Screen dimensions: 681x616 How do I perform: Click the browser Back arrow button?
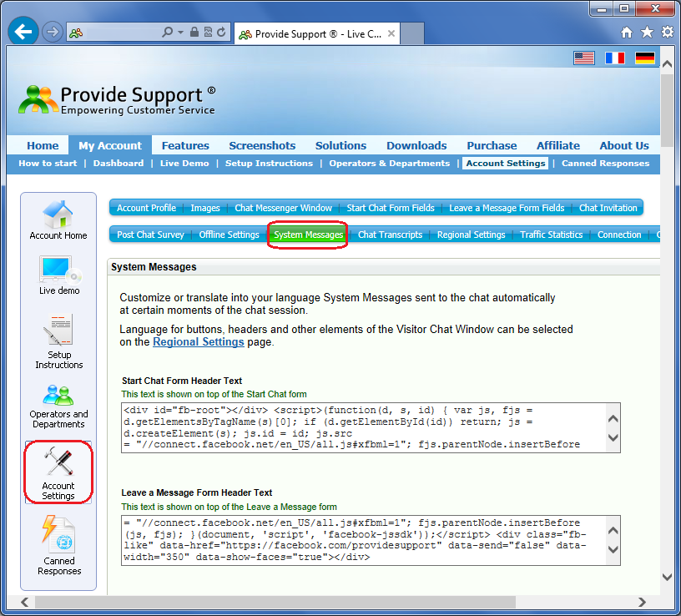click(x=23, y=31)
